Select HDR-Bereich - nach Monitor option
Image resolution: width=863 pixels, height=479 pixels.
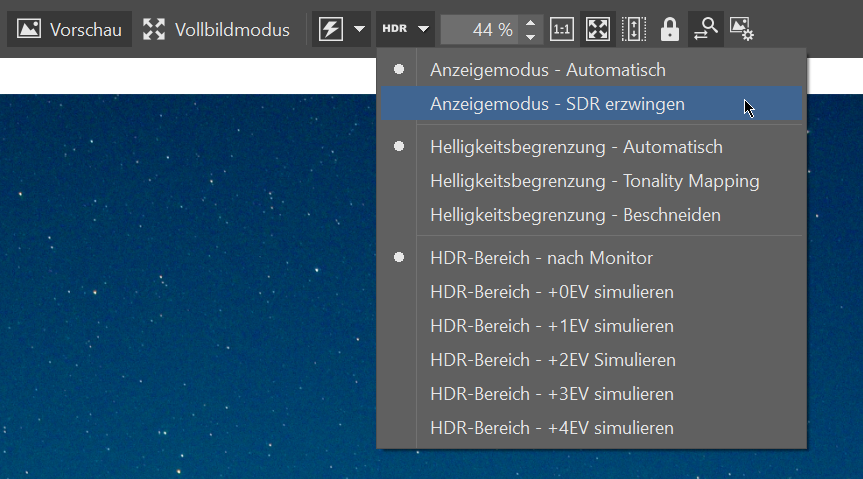[541, 258]
